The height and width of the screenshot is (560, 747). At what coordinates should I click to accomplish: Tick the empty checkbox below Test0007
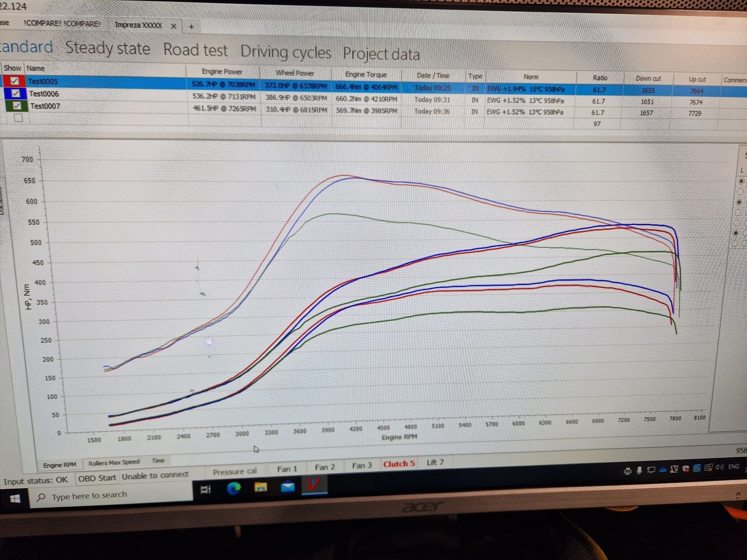(18, 118)
